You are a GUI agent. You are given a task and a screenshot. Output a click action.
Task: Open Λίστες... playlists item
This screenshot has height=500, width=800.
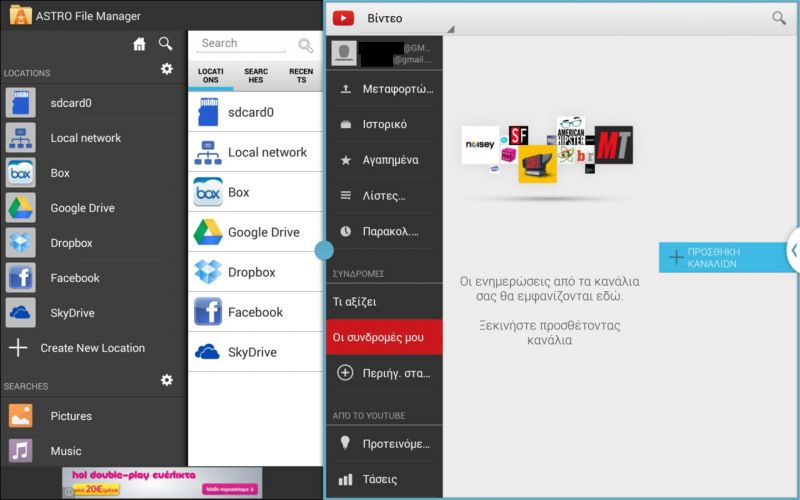pos(384,195)
